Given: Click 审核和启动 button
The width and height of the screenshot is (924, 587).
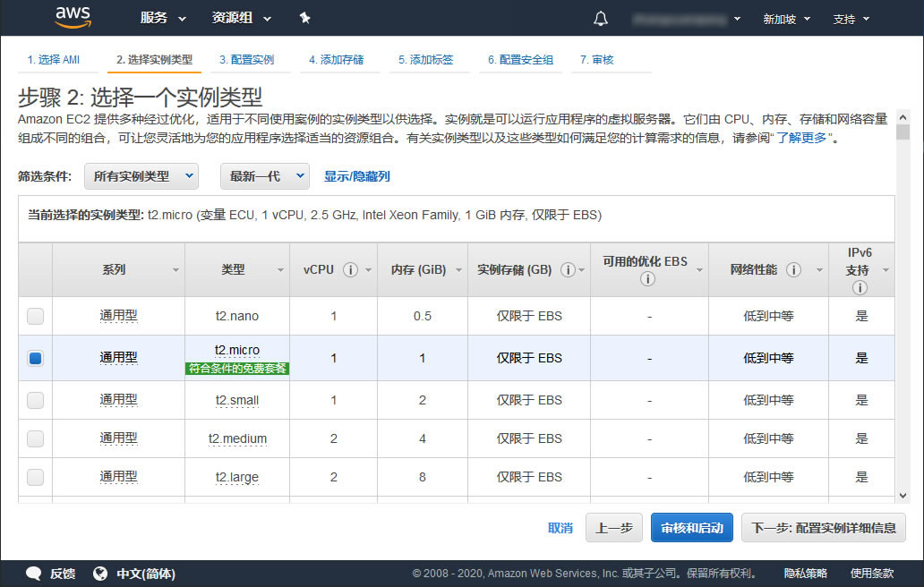Looking at the screenshot, I should [x=692, y=528].
